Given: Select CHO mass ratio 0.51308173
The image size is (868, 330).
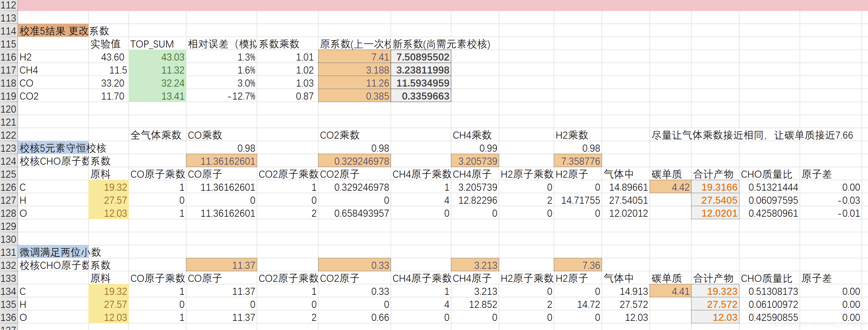Looking at the screenshot, I should coord(769,291).
